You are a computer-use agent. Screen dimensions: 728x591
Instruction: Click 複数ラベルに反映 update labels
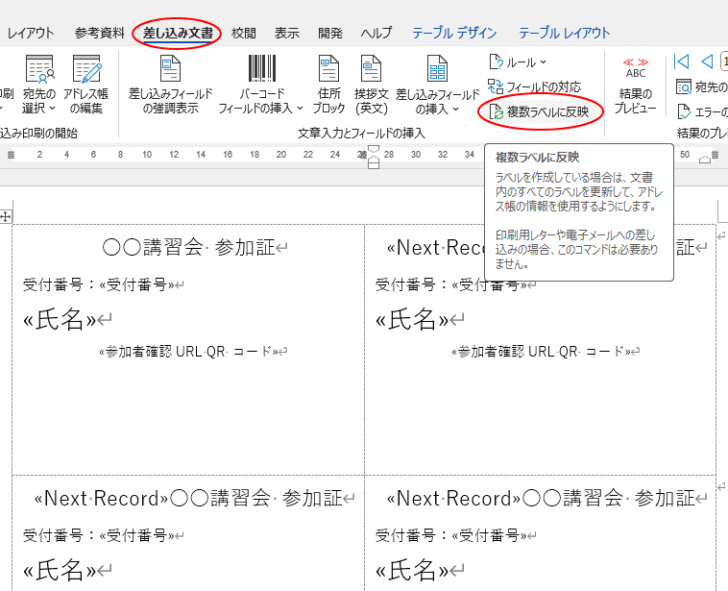point(540,112)
